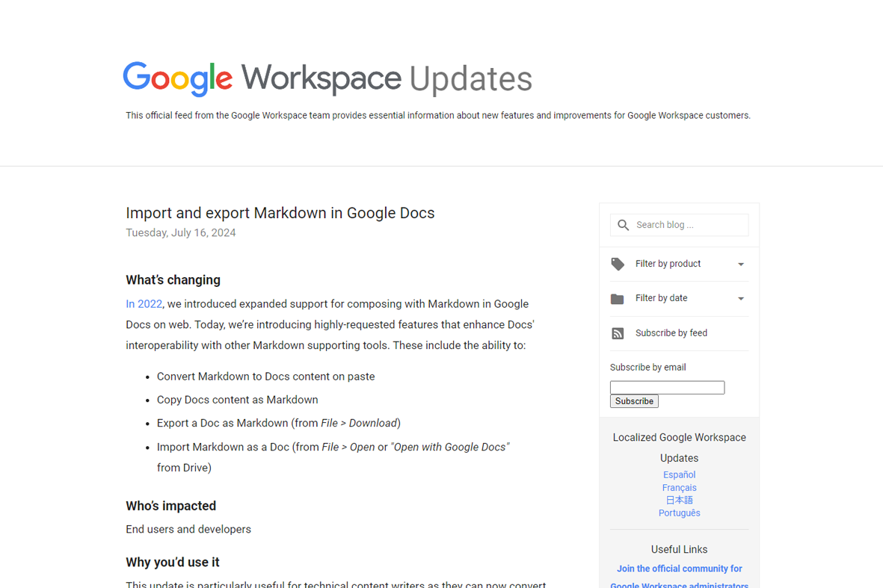The height and width of the screenshot is (588, 883).
Task: Follow the 'In 2022' hyperlink
Action: [x=144, y=303]
